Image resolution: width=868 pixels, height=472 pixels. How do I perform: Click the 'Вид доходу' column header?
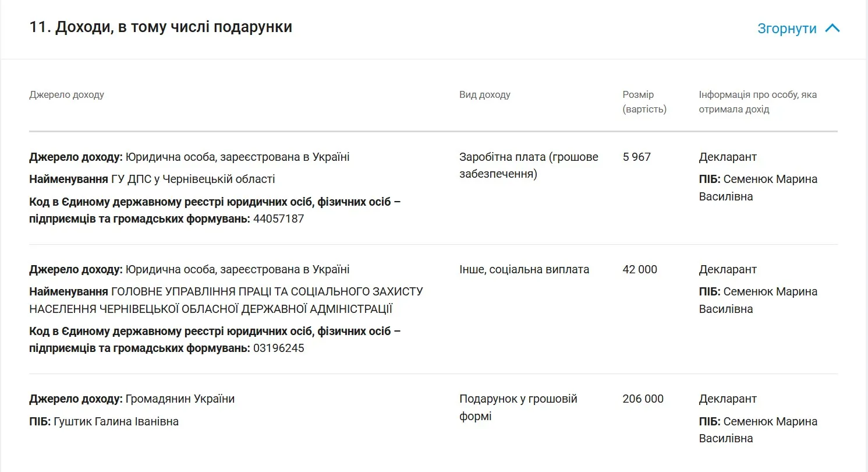[x=484, y=94]
